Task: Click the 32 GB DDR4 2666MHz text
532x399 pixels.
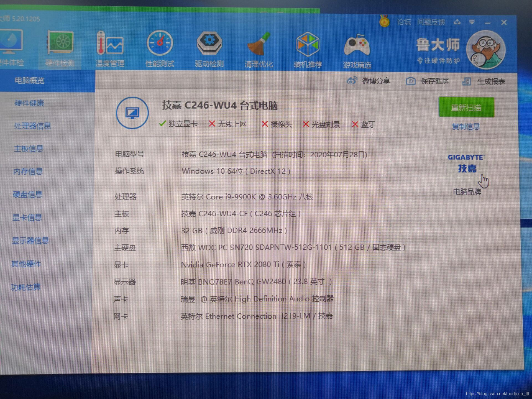Action: click(x=234, y=231)
